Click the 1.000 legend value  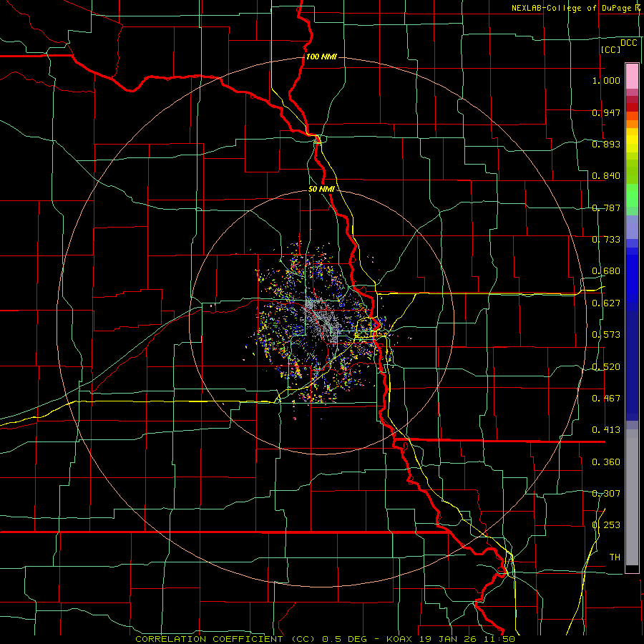pos(606,80)
